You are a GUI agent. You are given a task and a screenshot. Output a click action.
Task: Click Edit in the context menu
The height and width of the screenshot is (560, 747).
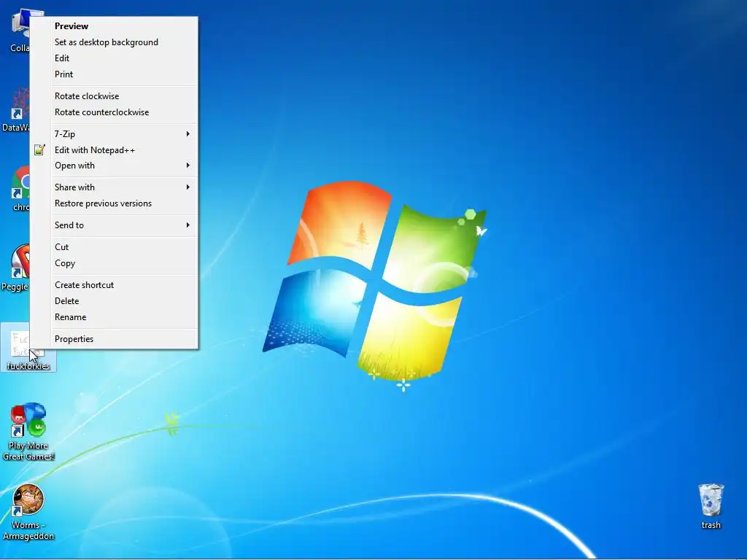(114, 58)
